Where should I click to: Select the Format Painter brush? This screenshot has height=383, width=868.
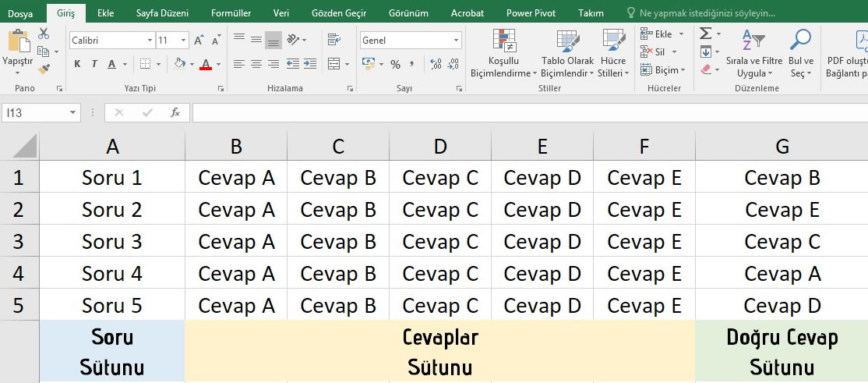tap(44, 69)
